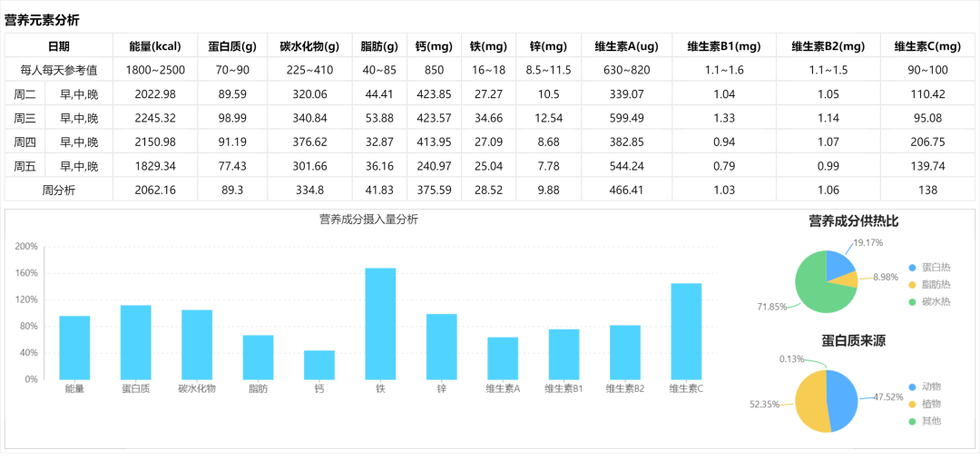Click the carbohydrate value 376.62

[309, 142]
